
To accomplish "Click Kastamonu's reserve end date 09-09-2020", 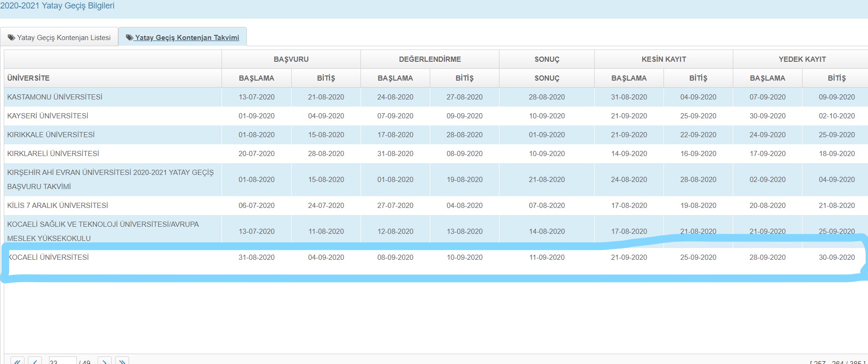I will [836, 97].
